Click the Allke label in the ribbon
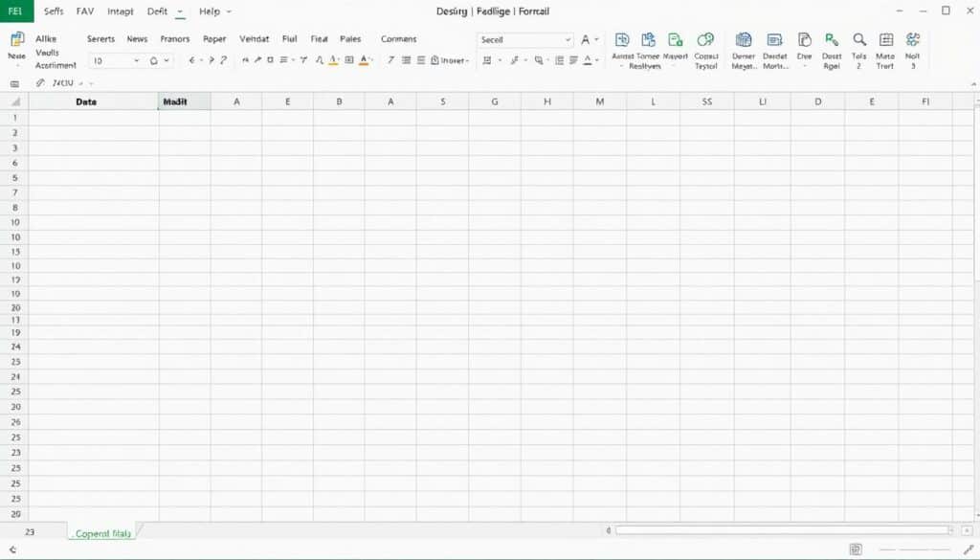980x560 pixels. [46, 38]
